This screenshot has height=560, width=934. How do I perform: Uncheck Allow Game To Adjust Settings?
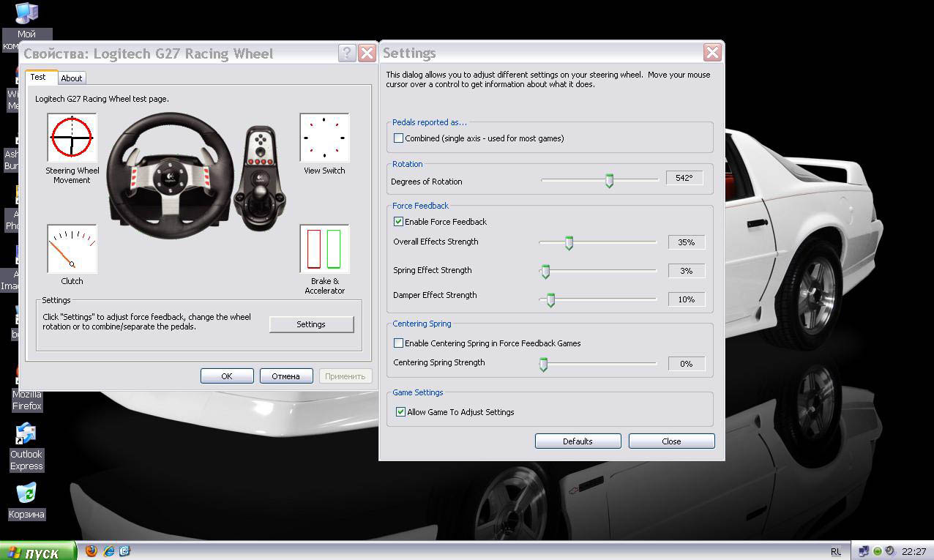click(x=400, y=412)
